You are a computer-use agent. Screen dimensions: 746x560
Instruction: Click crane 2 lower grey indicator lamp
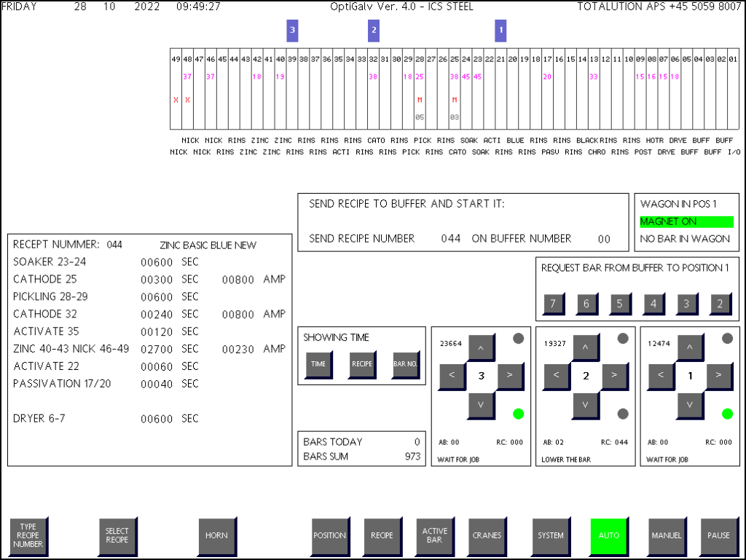(x=623, y=414)
